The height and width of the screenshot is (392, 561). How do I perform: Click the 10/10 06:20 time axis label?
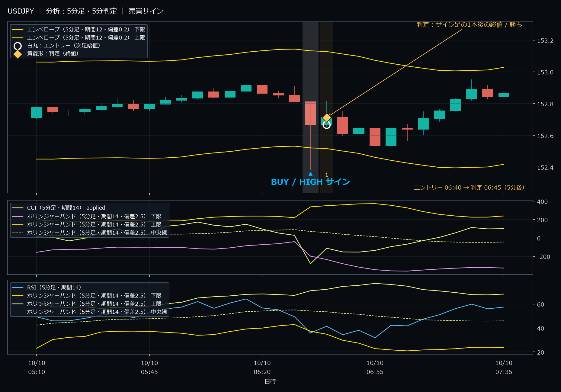(262, 367)
